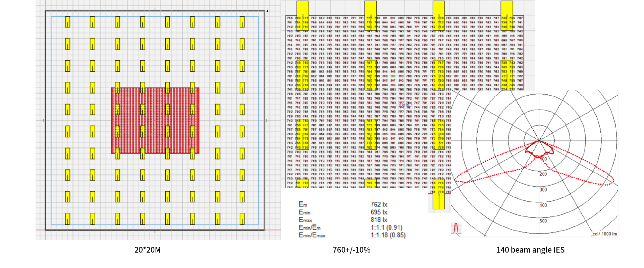Click the '400' ring label on polar diagram
Screen dimensions: 644x268
tap(543, 205)
